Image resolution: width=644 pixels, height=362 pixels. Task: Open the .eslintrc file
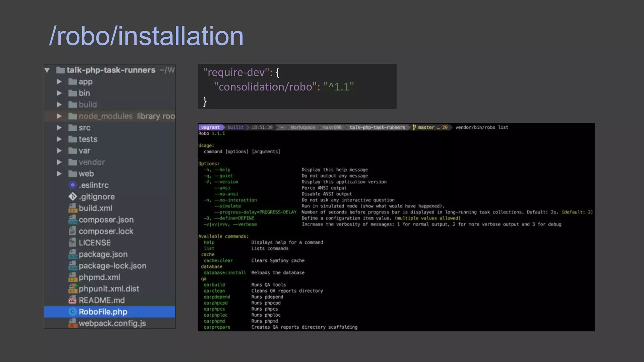pyautogui.click(x=94, y=185)
